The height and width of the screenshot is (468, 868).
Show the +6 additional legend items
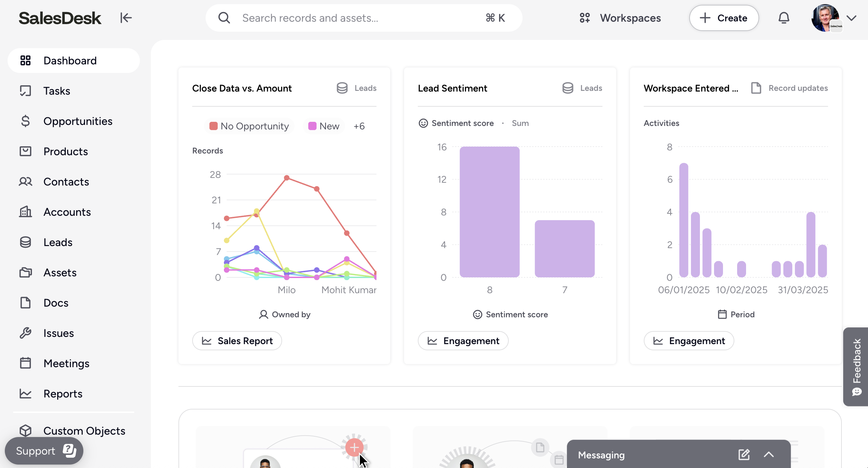tap(359, 126)
